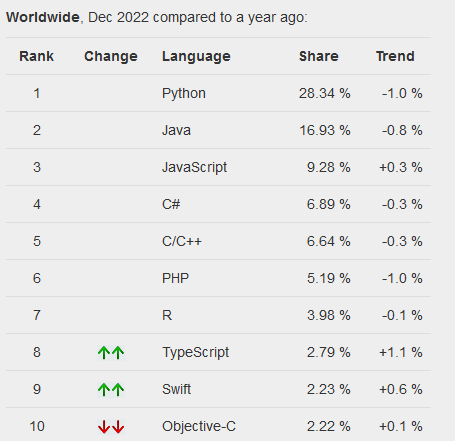Click the PHP language entry

pos(175,278)
